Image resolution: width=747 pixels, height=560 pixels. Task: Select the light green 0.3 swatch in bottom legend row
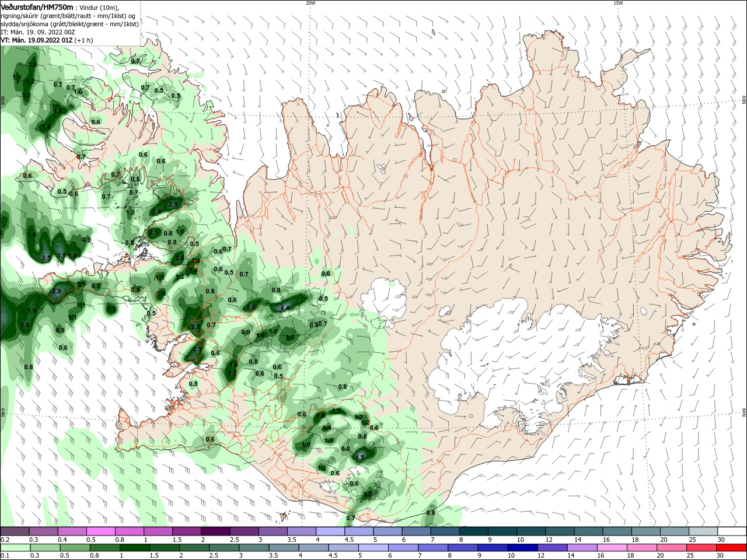point(44,548)
